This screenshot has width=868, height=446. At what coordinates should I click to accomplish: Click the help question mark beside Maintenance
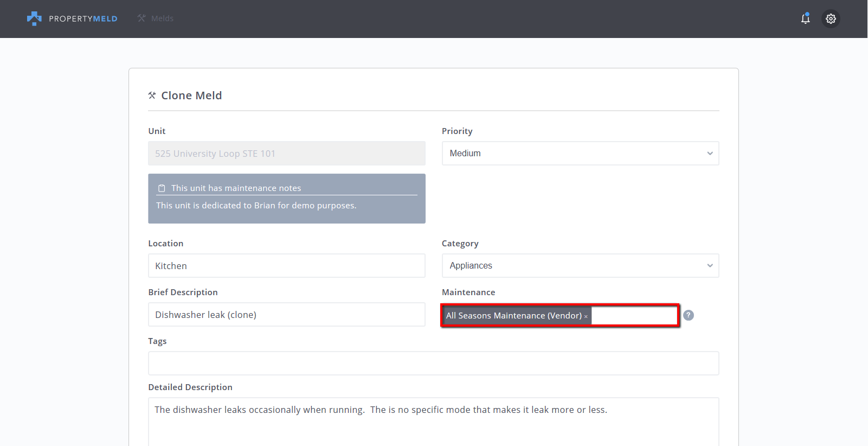[x=688, y=315]
